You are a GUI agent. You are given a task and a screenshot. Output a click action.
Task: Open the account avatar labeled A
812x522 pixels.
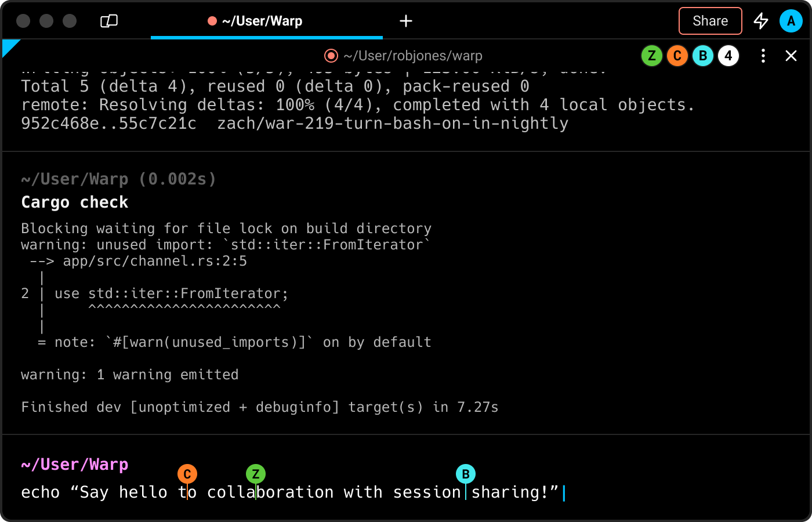pos(791,21)
